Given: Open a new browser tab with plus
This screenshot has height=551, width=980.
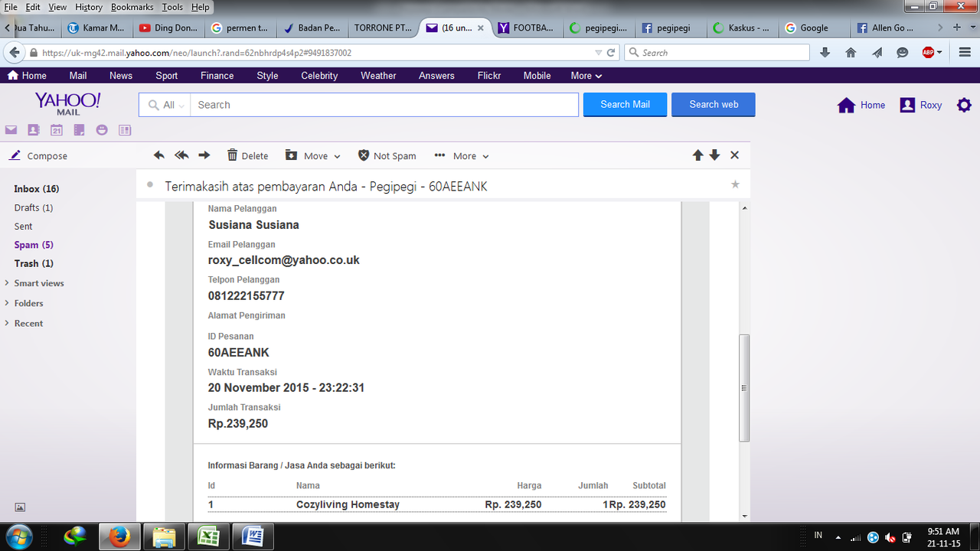Looking at the screenshot, I should (957, 28).
